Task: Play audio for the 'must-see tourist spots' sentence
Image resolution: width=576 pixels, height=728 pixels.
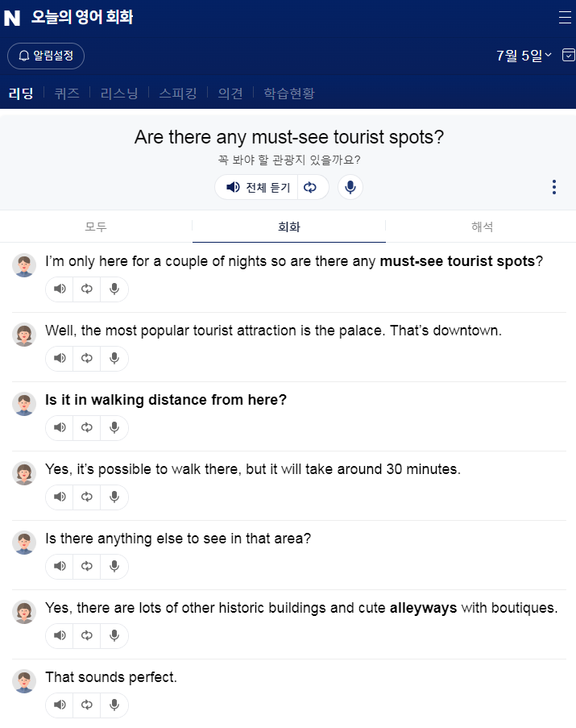Action: (60, 289)
